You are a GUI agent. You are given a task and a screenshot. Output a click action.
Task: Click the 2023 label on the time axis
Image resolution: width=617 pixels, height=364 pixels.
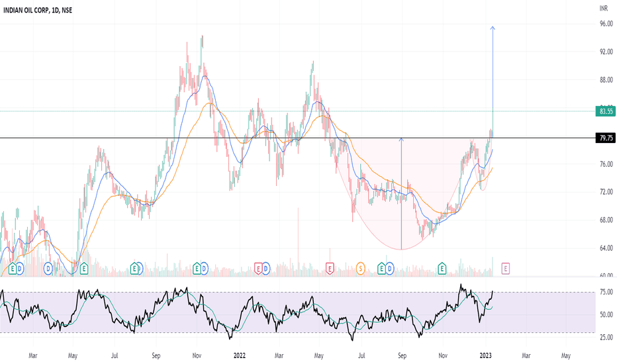(485, 356)
